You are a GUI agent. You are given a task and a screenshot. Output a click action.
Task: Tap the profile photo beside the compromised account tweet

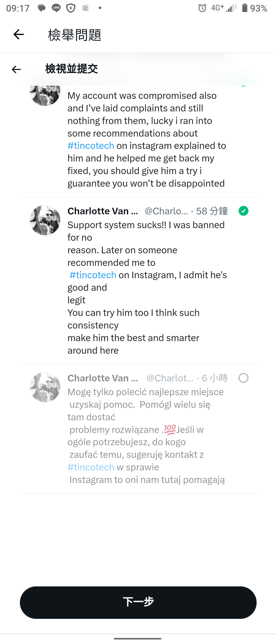tap(45, 95)
